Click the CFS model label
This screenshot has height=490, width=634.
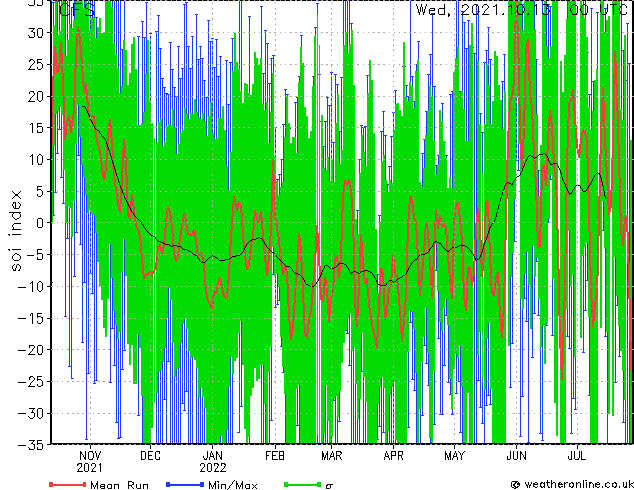point(77,10)
